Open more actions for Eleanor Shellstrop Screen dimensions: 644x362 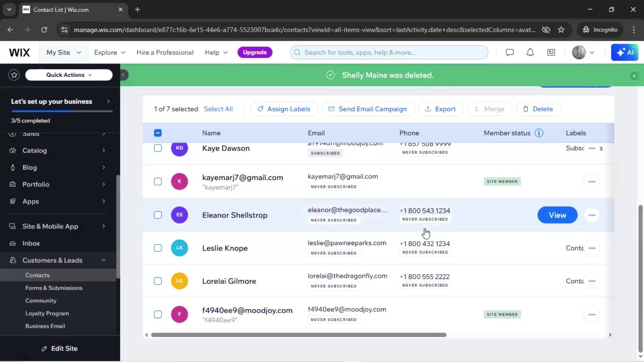point(592,215)
